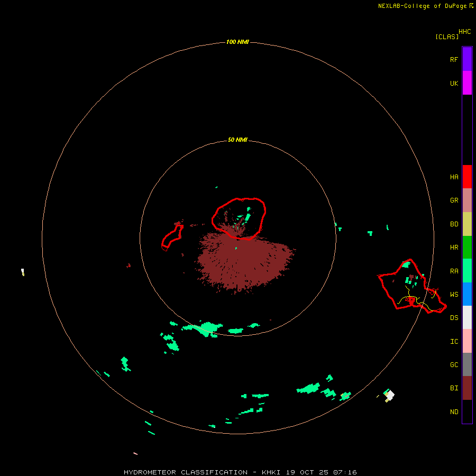Click the WS legend label

click(x=454, y=295)
